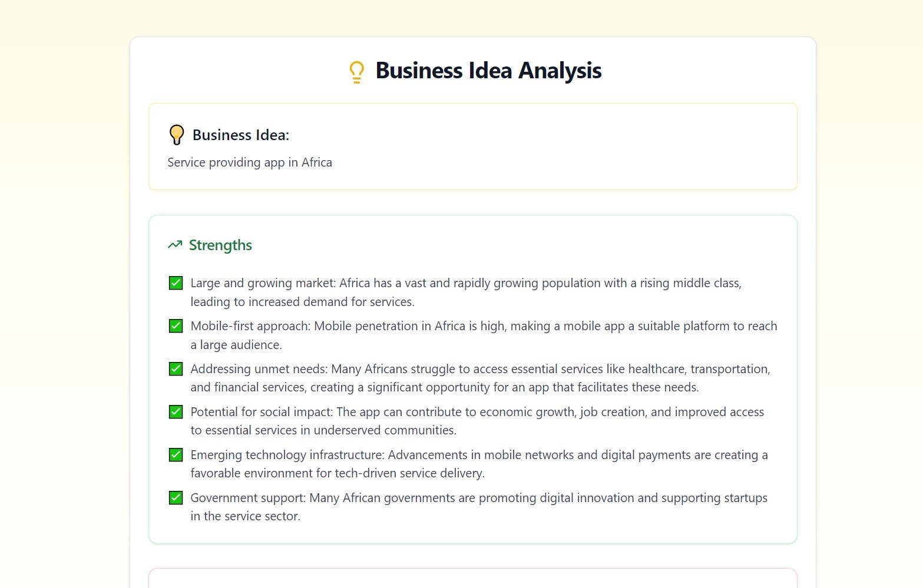Select the Government support strength text
923x588 pixels.
[479, 507]
